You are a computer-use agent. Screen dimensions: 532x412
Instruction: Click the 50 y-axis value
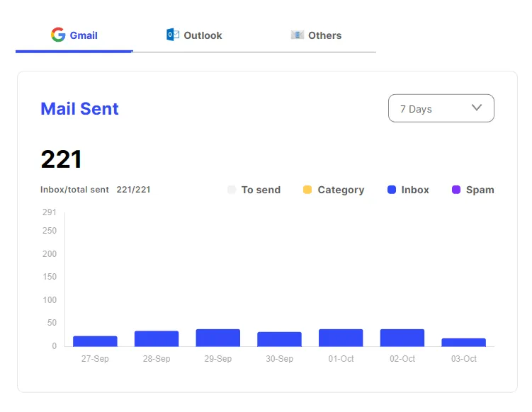52,323
